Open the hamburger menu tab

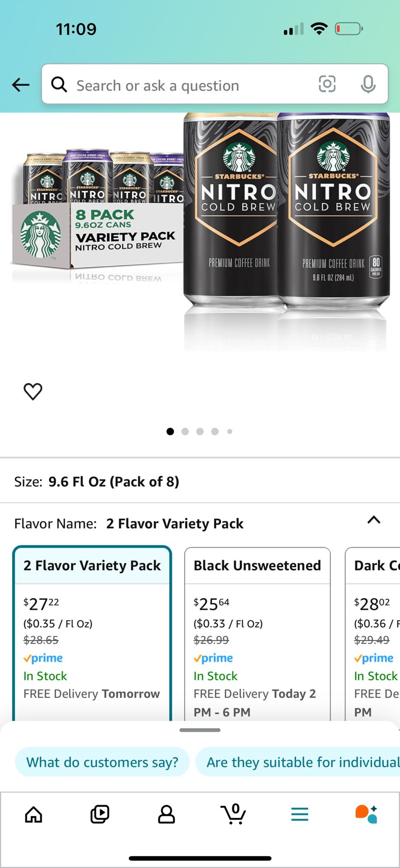click(x=300, y=815)
